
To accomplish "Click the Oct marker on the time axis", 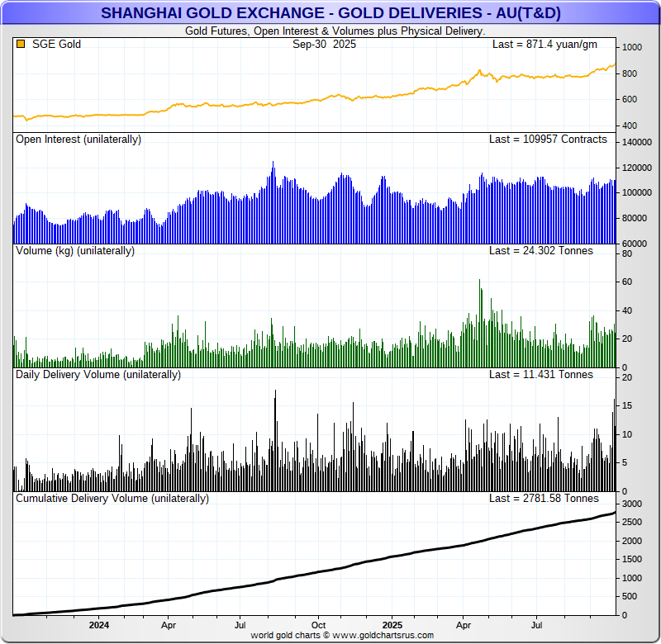I will point(318,625).
